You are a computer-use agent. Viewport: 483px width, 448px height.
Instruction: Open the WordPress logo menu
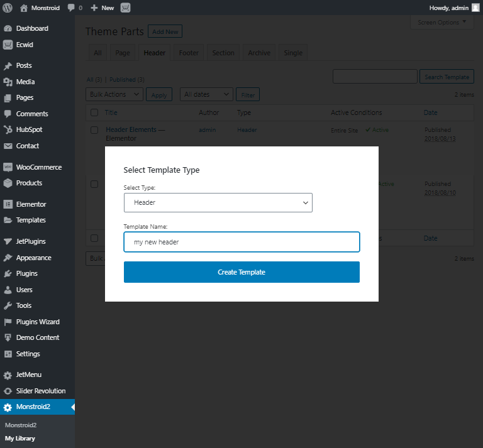pos(8,8)
